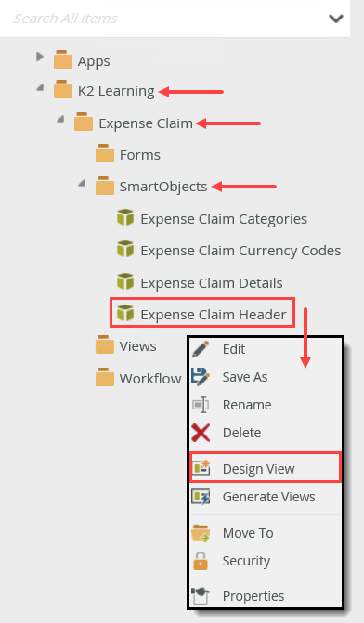The width and height of the screenshot is (364, 623).
Task: Click Expense Claim Details cube icon
Action: [125, 281]
